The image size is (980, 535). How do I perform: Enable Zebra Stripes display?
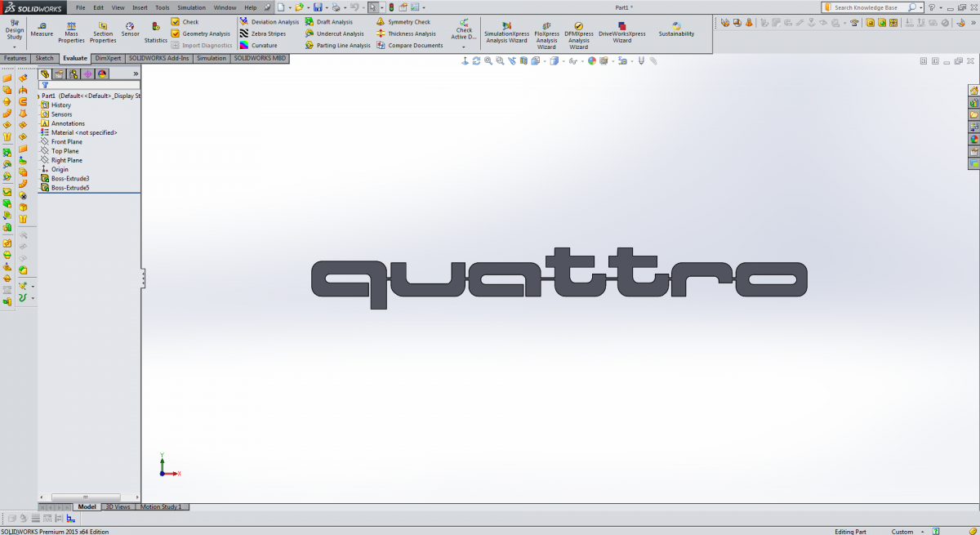click(264, 33)
